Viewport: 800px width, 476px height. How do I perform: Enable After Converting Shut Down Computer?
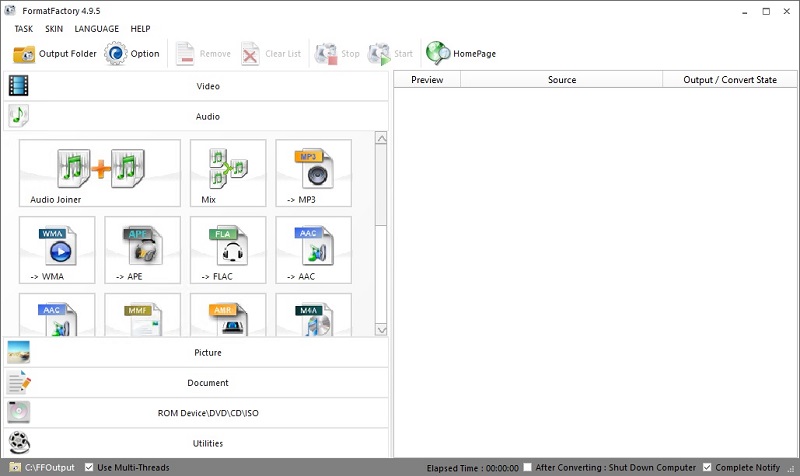pyautogui.click(x=528, y=467)
